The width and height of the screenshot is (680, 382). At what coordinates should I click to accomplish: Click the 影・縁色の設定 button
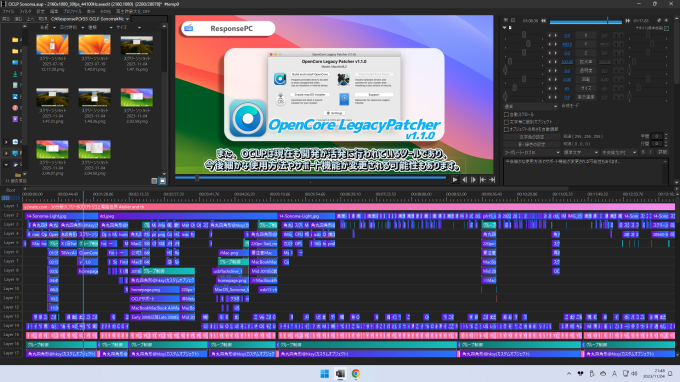(532, 144)
